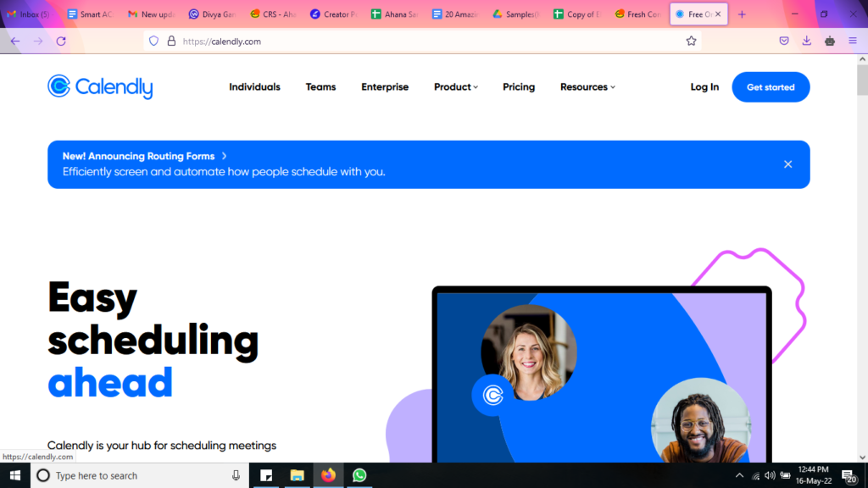Switch to the Ahana Sa spreadsheet tab
868x488 pixels.
click(395, 14)
